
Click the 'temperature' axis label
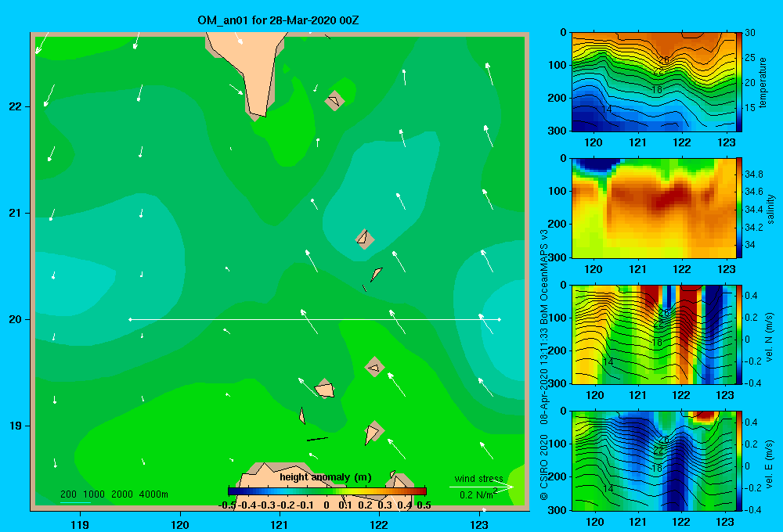763,82
